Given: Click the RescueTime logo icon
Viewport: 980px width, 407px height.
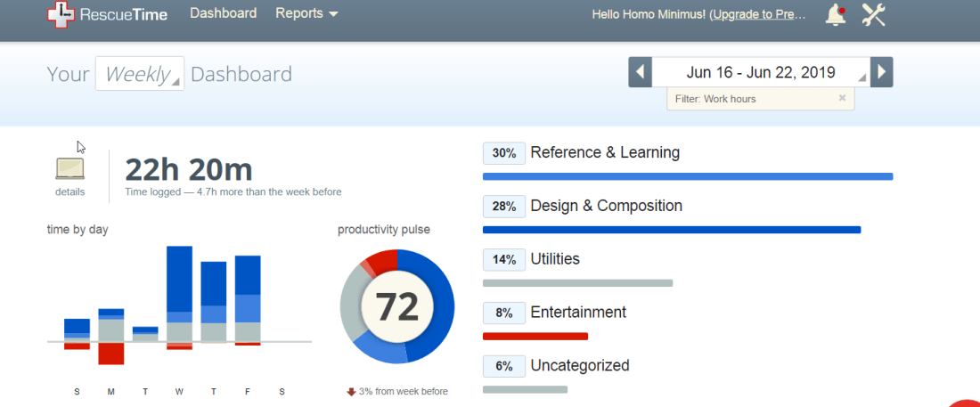Looking at the screenshot, I should tap(60, 14).
